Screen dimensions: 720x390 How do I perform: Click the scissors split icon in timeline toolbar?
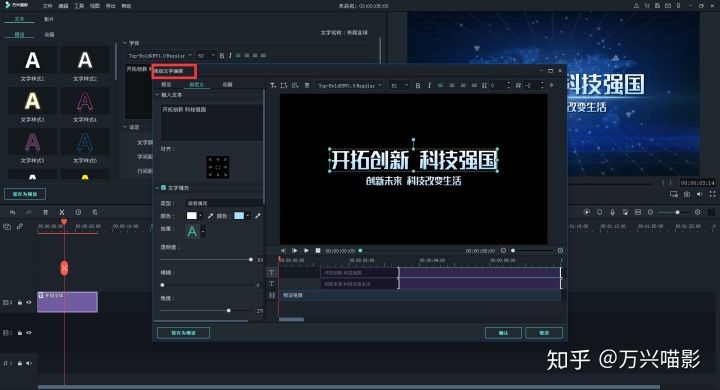click(62, 212)
